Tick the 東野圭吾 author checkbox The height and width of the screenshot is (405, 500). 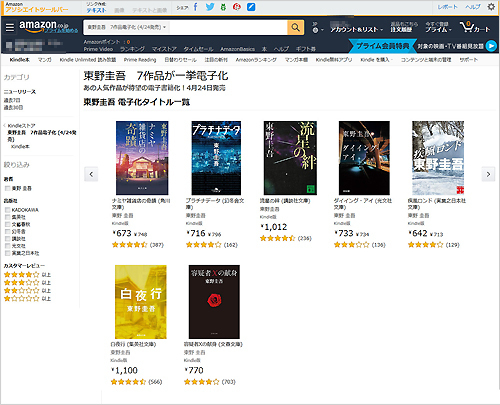[x=7, y=188]
